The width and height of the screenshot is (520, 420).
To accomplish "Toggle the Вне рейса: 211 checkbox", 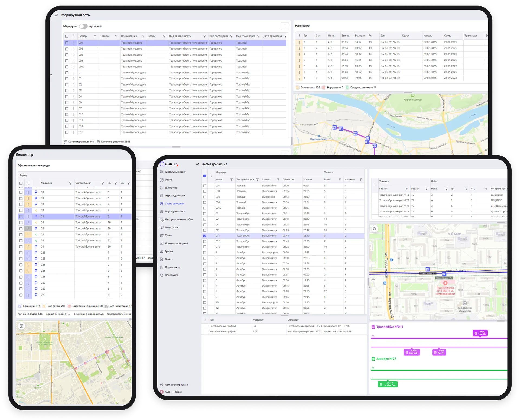I will click(44, 306).
